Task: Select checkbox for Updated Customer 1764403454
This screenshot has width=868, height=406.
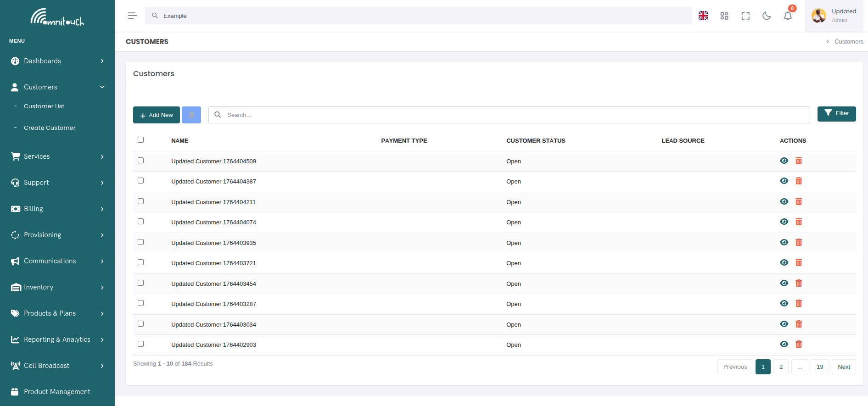Action: point(140,283)
